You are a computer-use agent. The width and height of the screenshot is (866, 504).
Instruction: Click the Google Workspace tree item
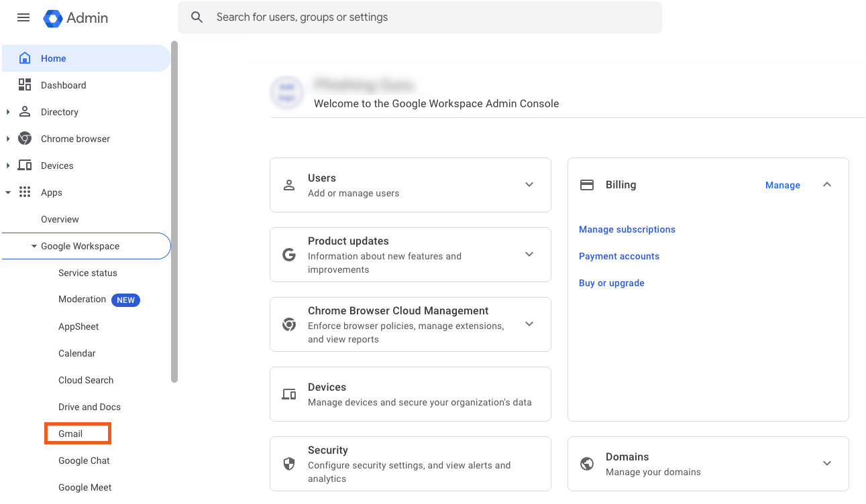pos(86,246)
